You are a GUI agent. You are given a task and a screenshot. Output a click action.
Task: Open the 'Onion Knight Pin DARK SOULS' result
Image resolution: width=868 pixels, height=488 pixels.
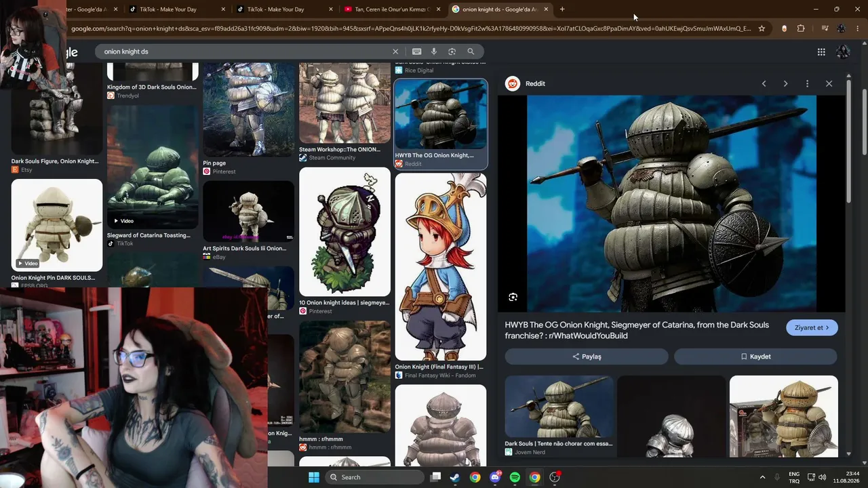click(57, 225)
